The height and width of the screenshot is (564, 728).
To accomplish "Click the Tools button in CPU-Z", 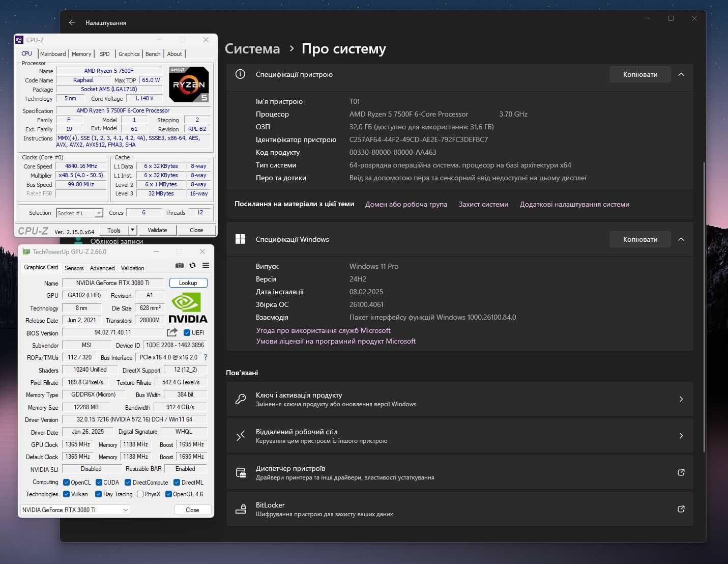I will (x=114, y=230).
